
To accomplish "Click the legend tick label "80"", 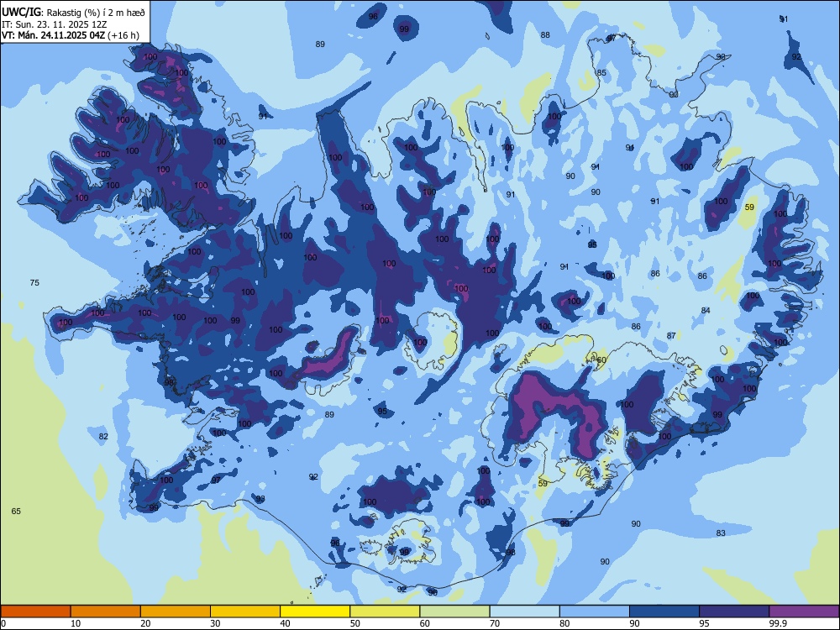I will [564, 623].
